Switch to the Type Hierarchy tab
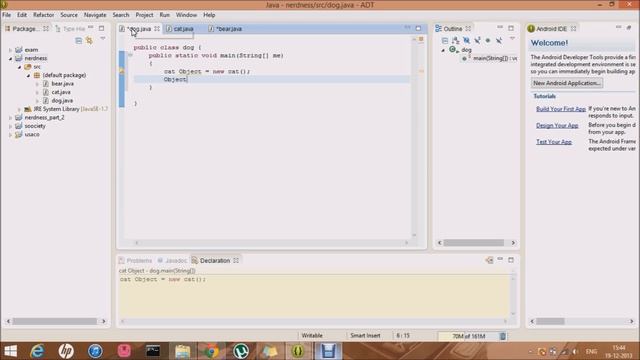The height and width of the screenshot is (360, 640). click(x=70, y=29)
